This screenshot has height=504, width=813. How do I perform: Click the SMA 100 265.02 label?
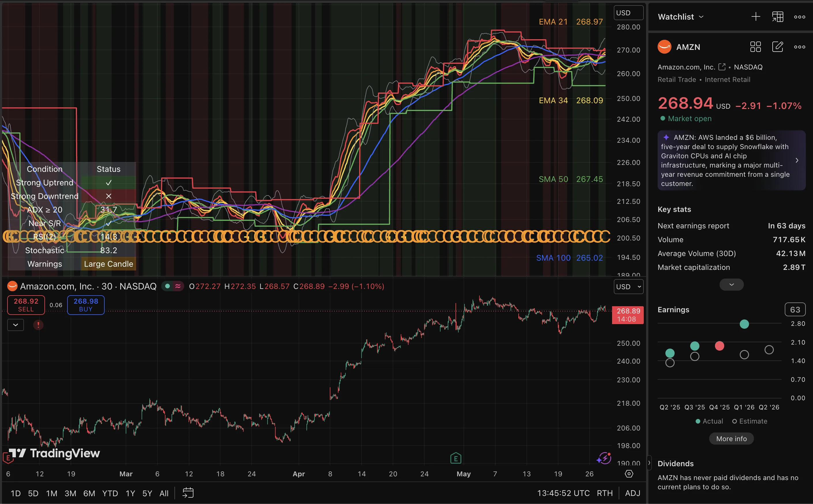click(x=569, y=258)
